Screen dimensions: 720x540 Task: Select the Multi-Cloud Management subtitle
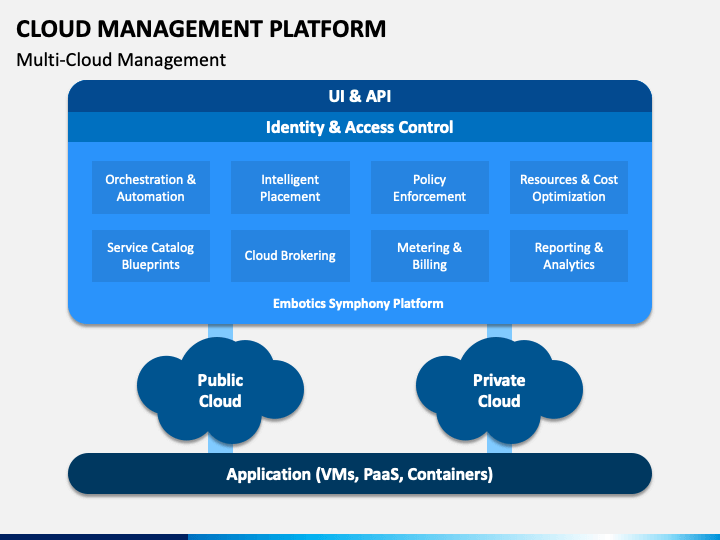tap(121, 60)
